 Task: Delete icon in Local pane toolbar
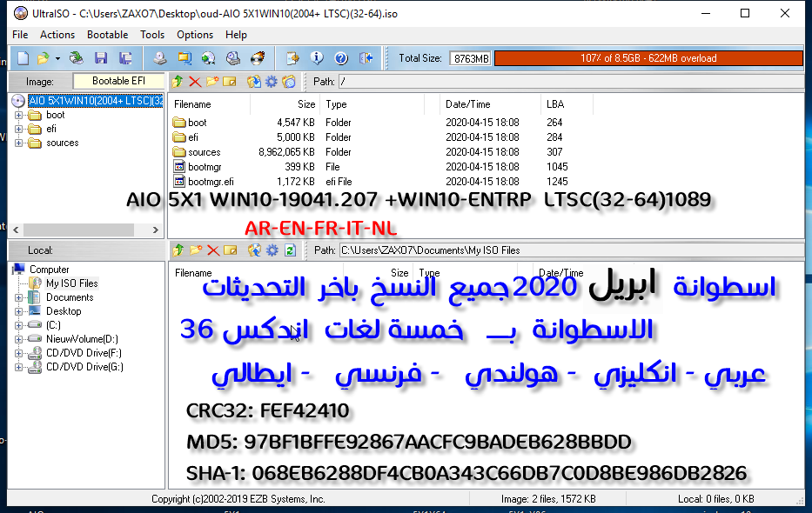coord(213,250)
